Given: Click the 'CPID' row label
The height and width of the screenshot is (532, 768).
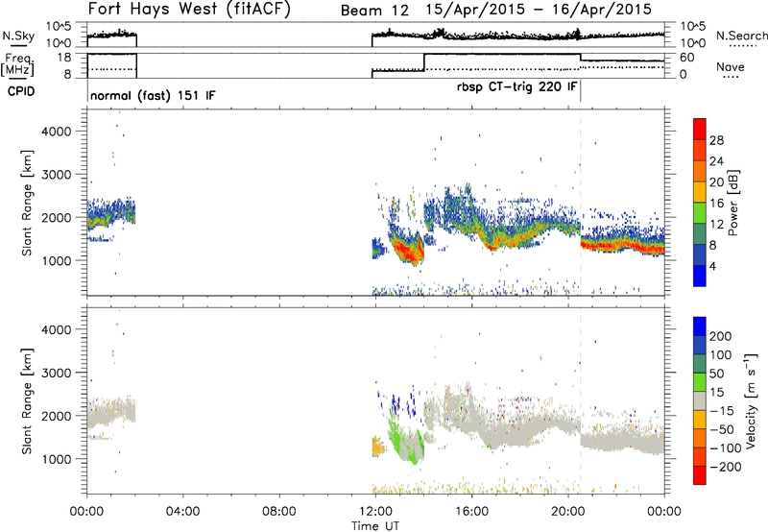Looking at the screenshot, I should tap(21, 91).
